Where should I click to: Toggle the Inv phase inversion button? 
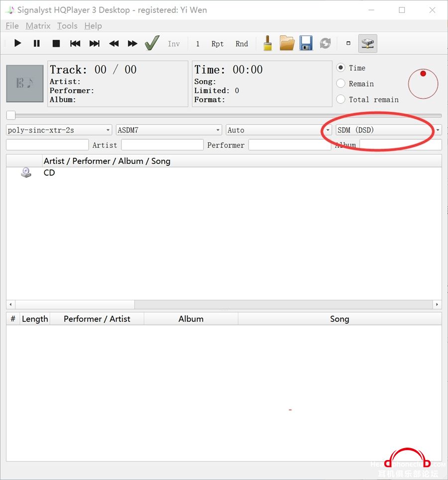point(174,44)
